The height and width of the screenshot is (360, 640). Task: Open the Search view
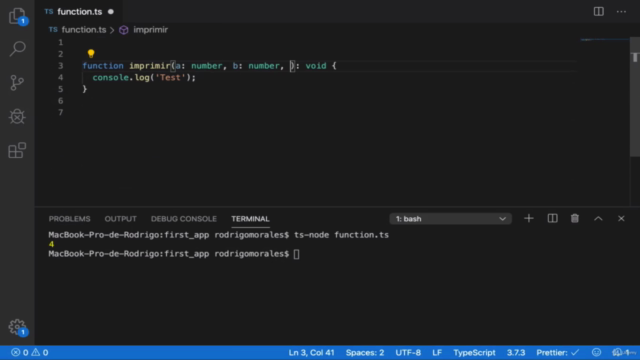pos(17,49)
